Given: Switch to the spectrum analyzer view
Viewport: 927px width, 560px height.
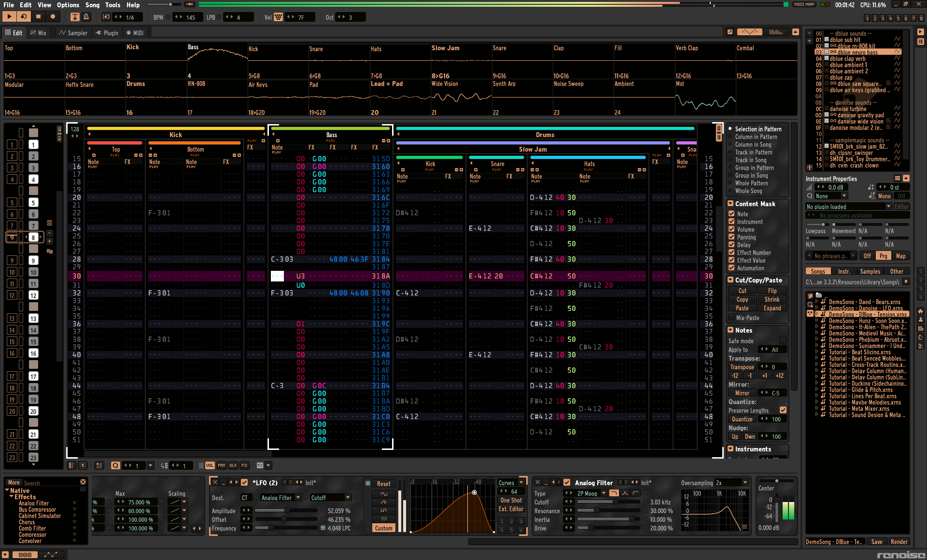Looking at the screenshot, I should (776, 32).
